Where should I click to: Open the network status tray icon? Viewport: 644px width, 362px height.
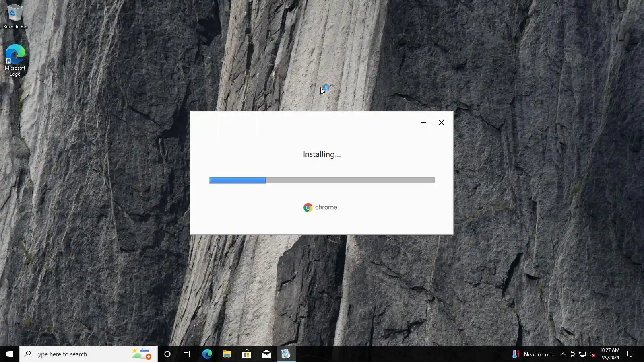[x=582, y=354]
